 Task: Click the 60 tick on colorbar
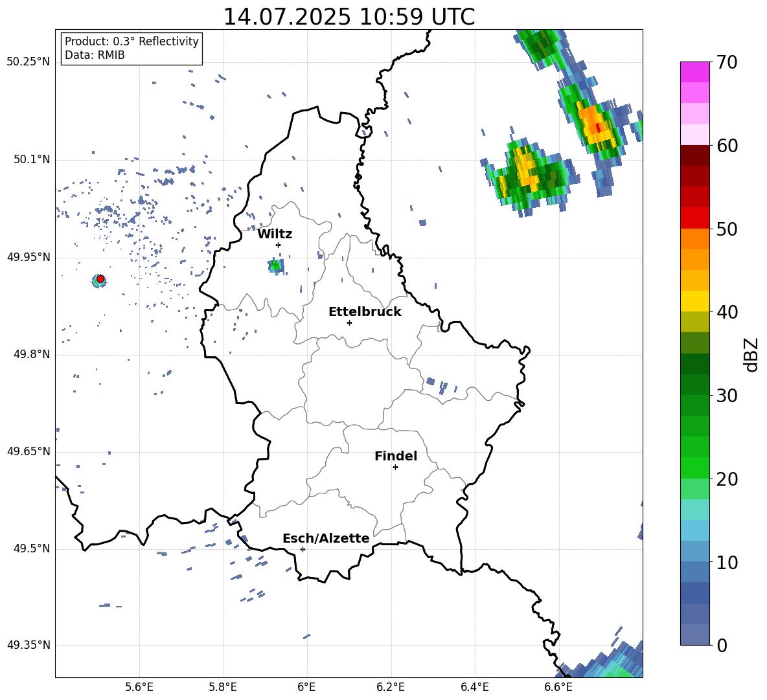pyautogui.click(x=727, y=146)
